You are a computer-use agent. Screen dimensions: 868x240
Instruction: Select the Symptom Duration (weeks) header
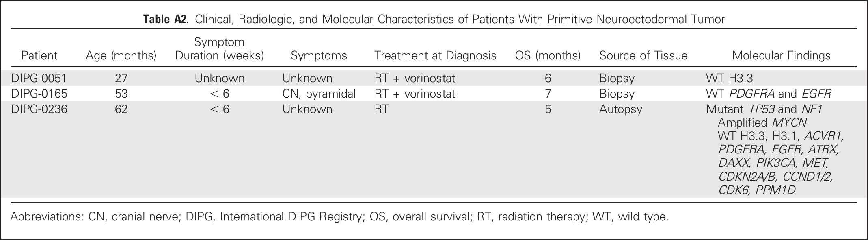pyautogui.click(x=220, y=48)
